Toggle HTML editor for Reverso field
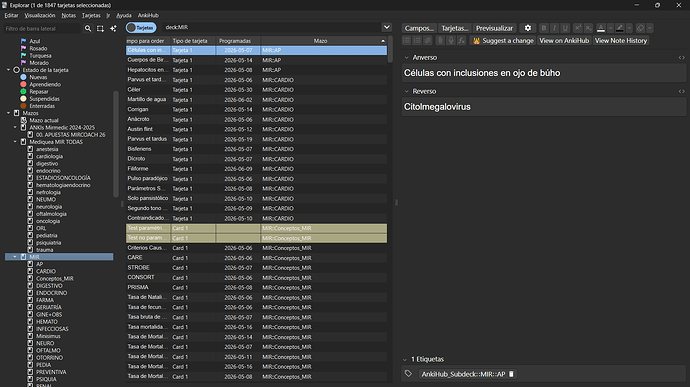 coord(681,92)
